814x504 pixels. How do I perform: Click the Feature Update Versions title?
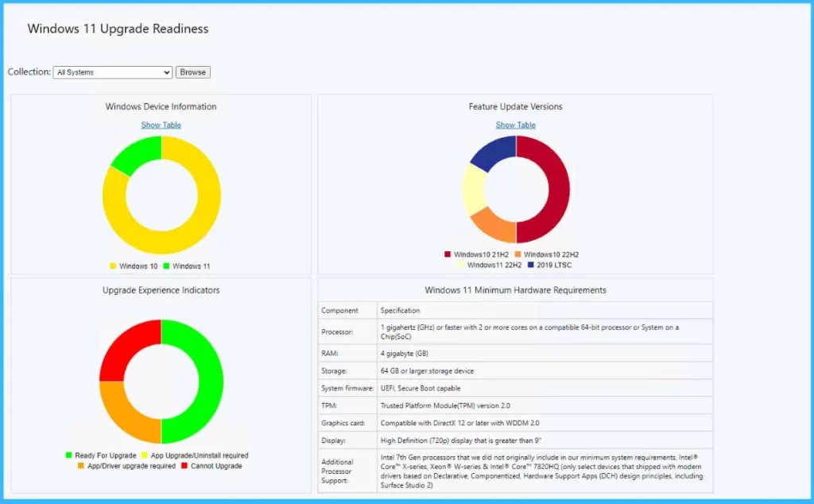(x=515, y=107)
